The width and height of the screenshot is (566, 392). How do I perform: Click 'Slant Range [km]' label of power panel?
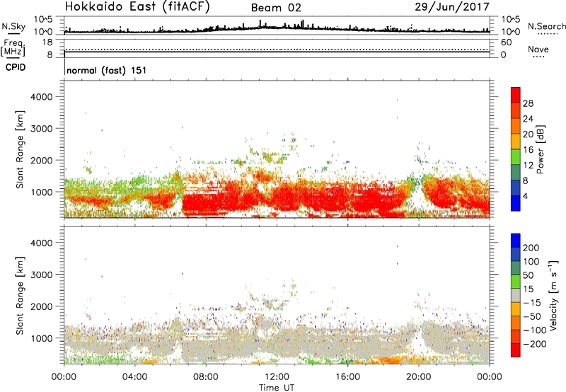pos(20,149)
